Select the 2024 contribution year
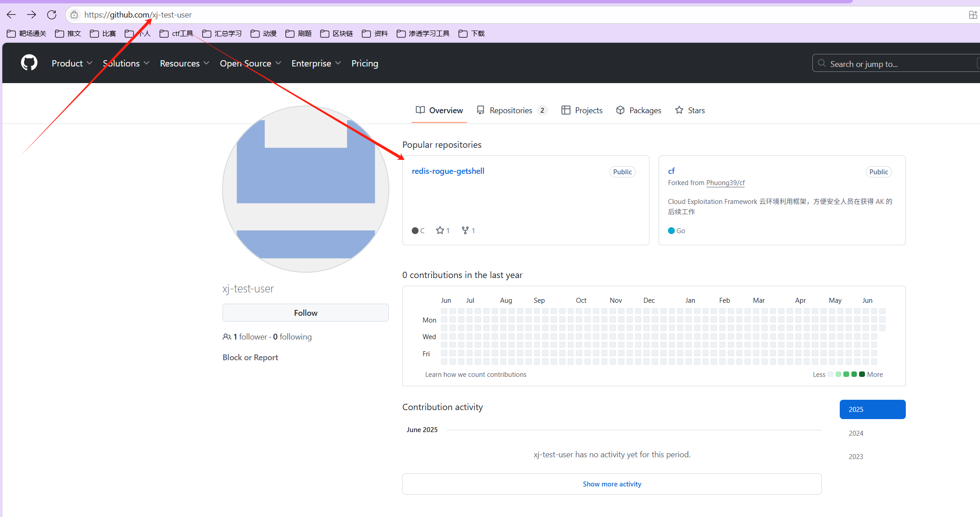 (856, 433)
